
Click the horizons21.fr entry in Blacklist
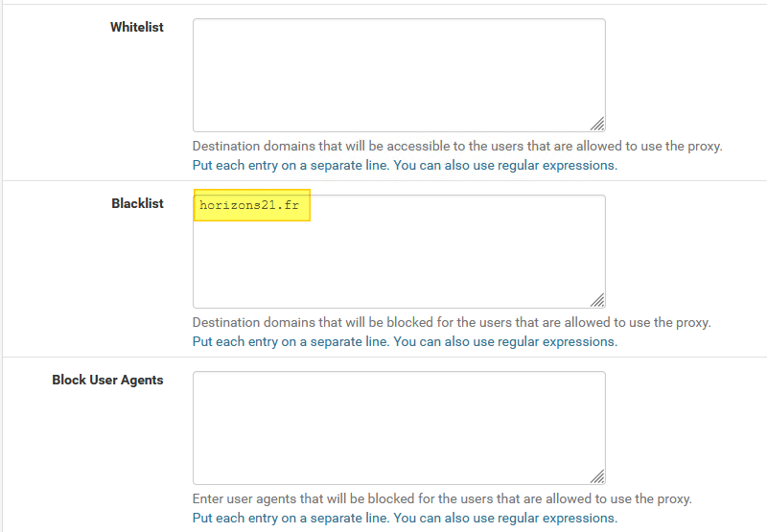click(x=251, y=205)
